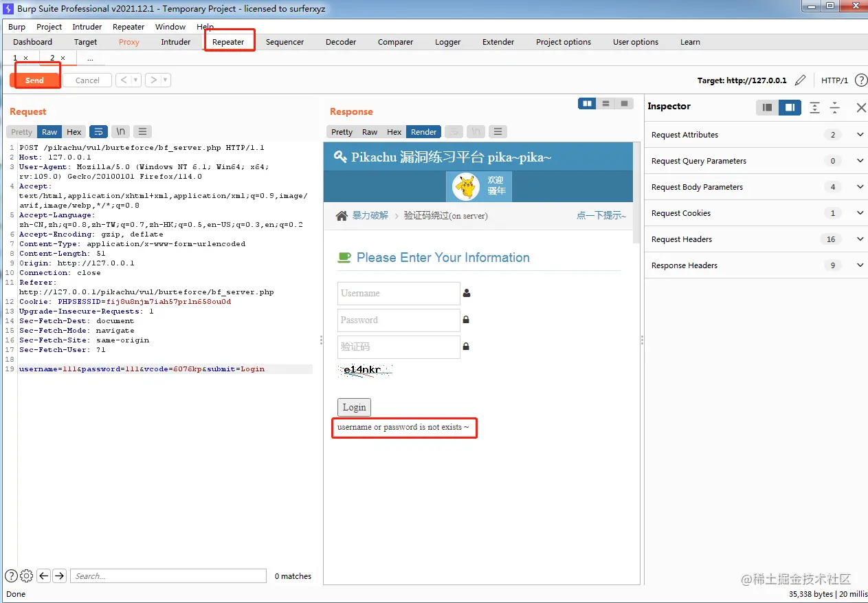Open the Intruder menu

point(87,27)
